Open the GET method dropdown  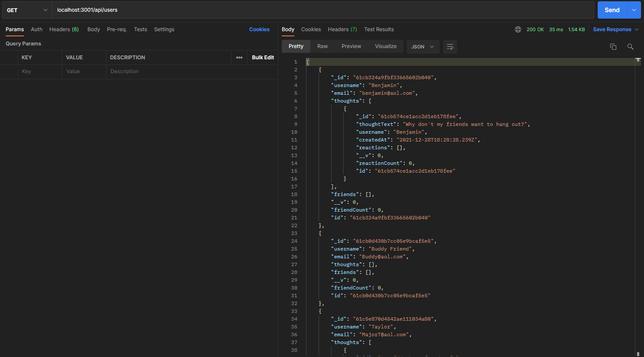coord(27,10)
